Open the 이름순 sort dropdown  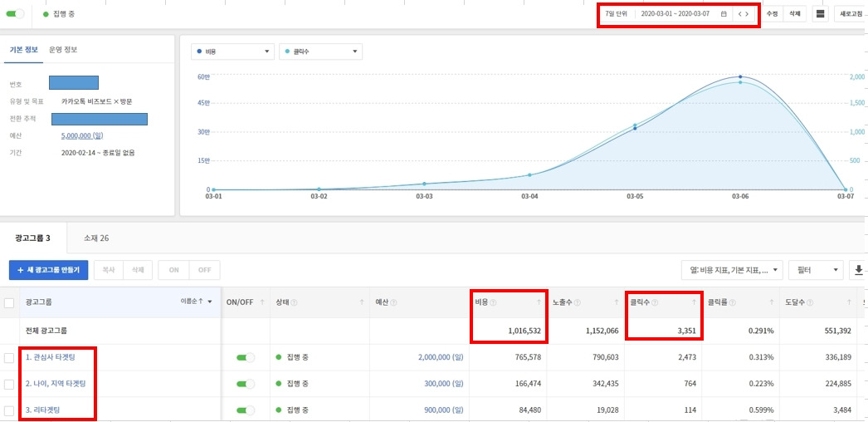click(x=197, y=302)
